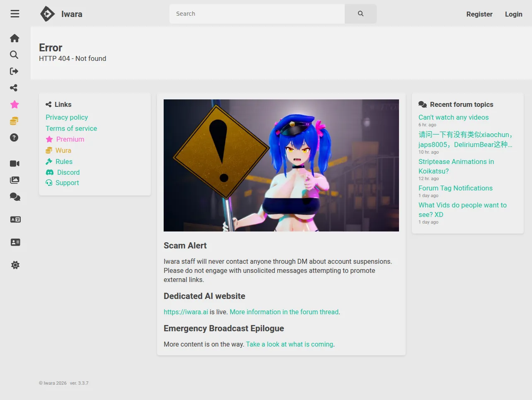Click Register in the header
Image resolution: width=532 pixels, height=400 pixels.
coord(479,14)
